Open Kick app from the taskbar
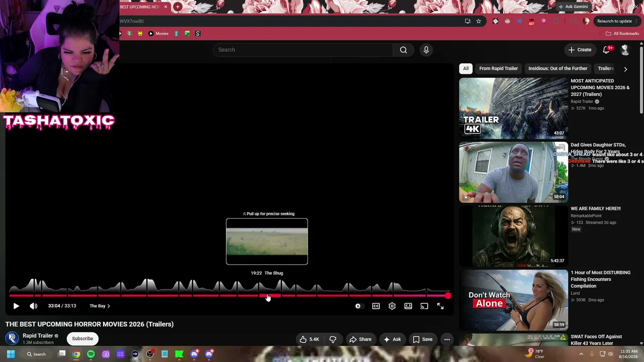The width and height of the screenshot is (644, 362). 179,354
